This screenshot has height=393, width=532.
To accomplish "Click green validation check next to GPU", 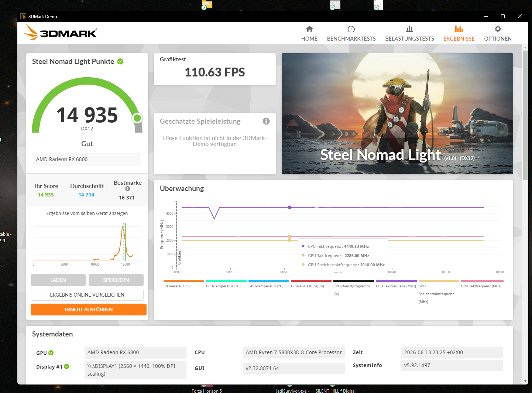I will (51, 353).
